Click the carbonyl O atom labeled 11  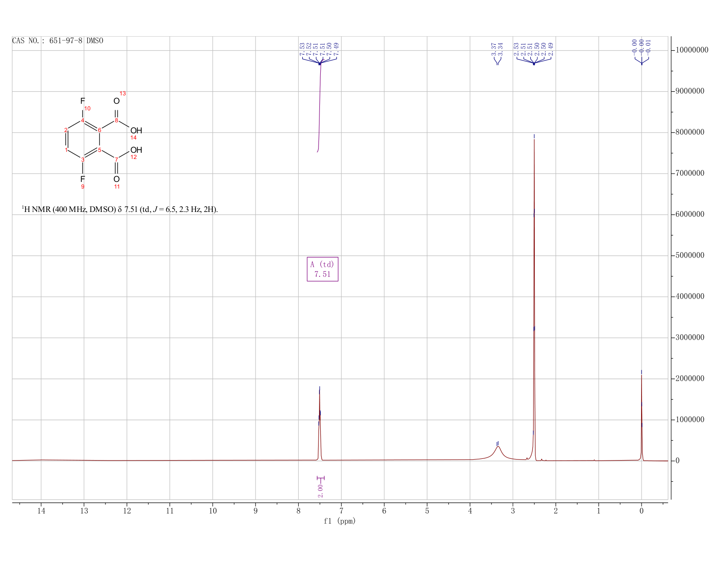(x=116, y=179)
